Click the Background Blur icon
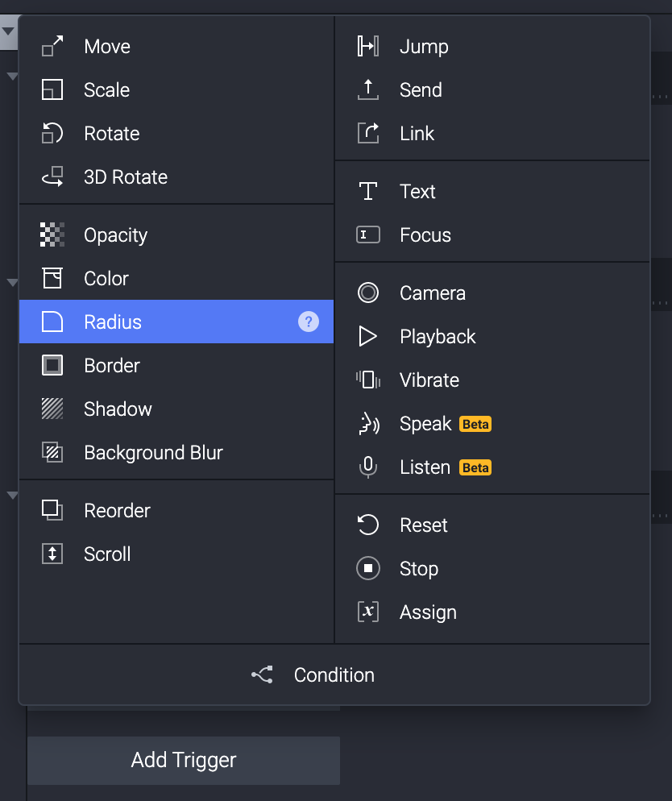This screenshot has width=672, height=801. [52, 453]
